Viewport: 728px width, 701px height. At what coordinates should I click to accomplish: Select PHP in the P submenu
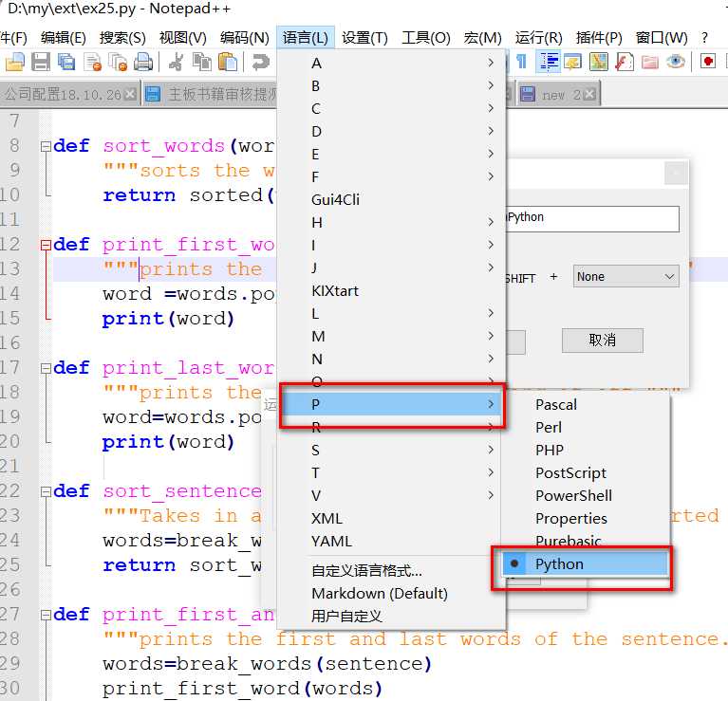585,450
